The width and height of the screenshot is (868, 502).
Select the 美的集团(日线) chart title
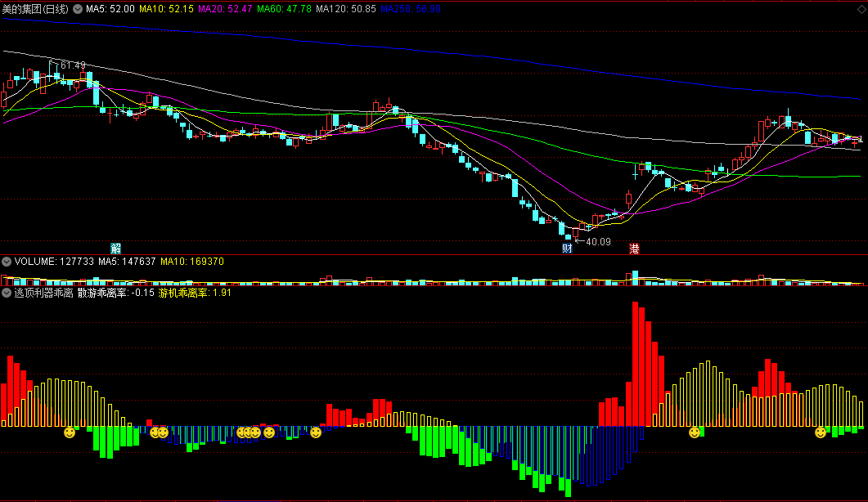(35, 9)
